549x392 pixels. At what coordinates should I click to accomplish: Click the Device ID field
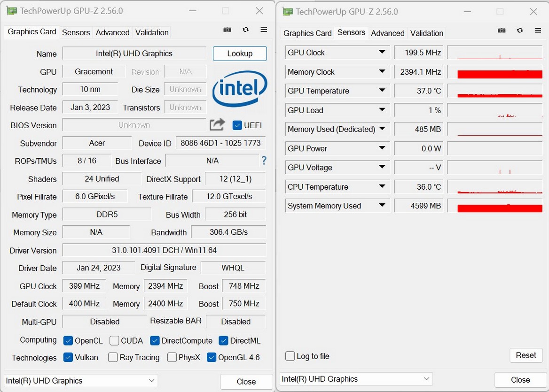[220, 143]
